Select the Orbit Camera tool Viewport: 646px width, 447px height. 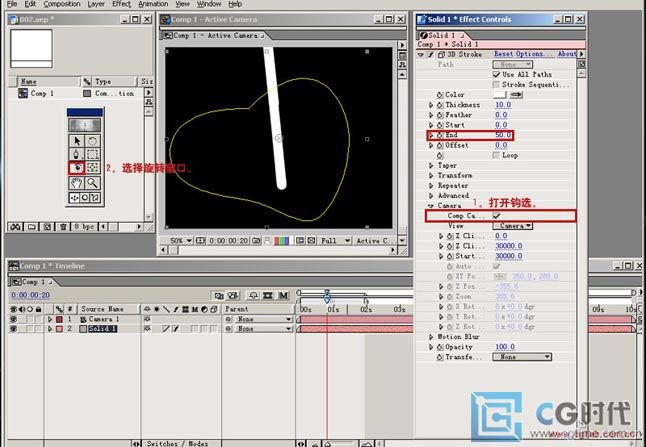(x=77, y=168)
